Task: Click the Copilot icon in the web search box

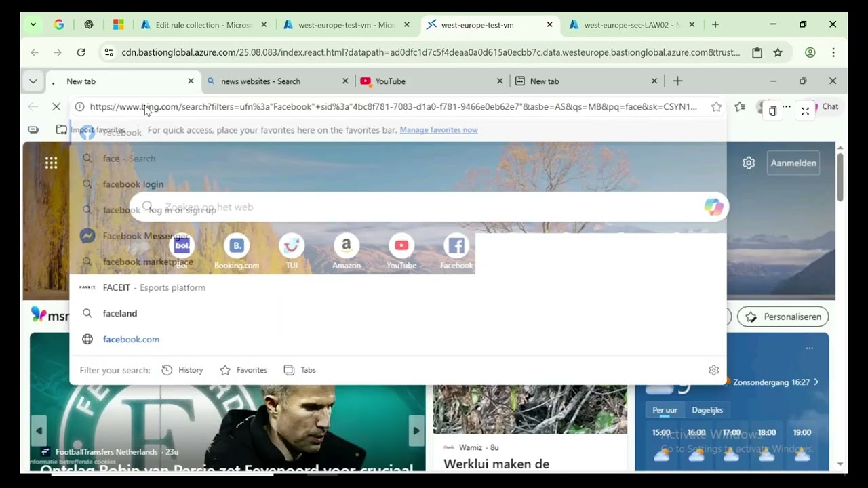Action: tap(713, 207)
